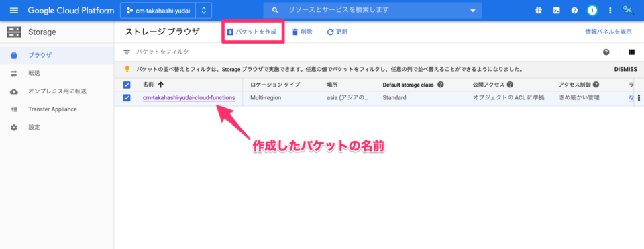Click the Default storage class column header
The height and width of the screenshot is (249, 644).
point(409,85)
